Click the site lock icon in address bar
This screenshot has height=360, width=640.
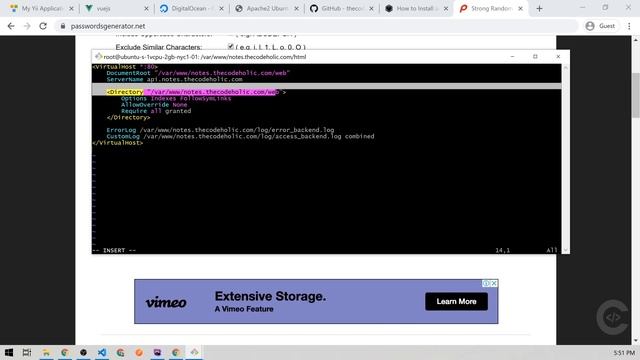pos(62,26)
